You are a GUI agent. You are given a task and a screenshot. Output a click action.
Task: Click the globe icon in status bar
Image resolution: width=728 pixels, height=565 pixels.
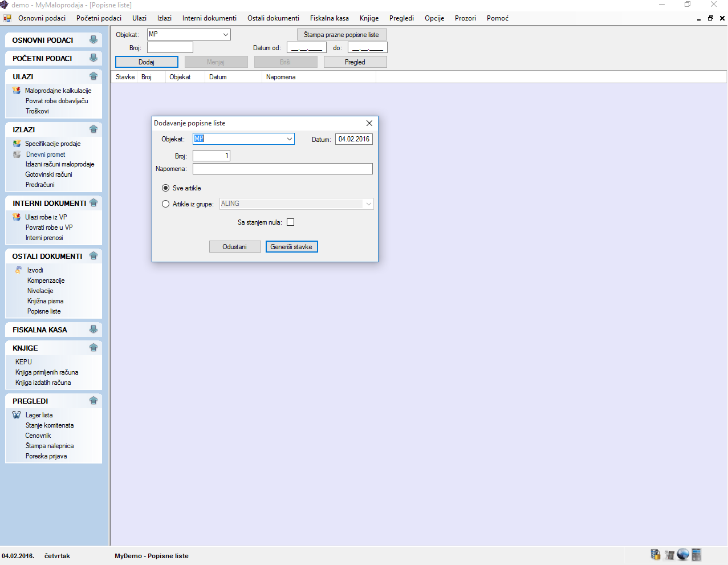pos(683,555)
